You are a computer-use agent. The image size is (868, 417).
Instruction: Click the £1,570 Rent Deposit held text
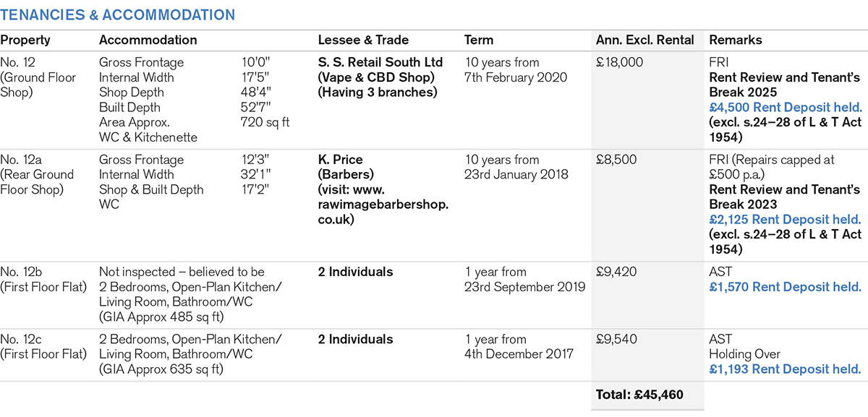(784, 287)
